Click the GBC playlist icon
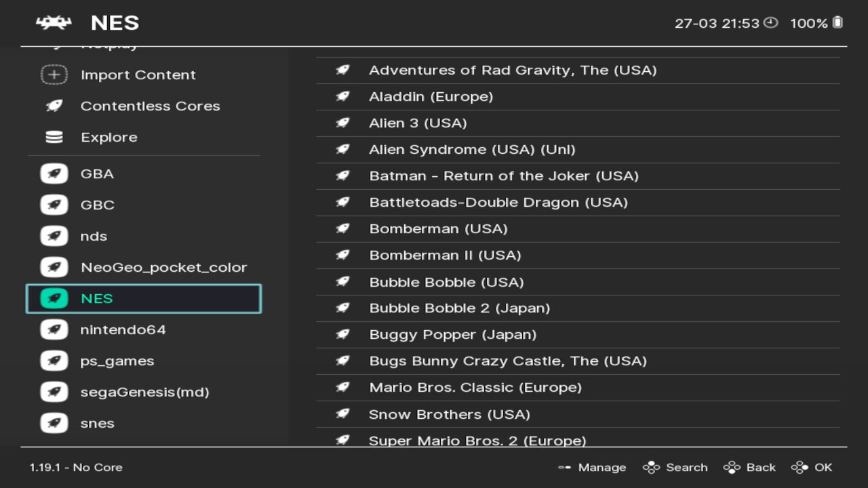Image resolution: width=868 pixels, height=488 pixels. click(x=54, y=205)
